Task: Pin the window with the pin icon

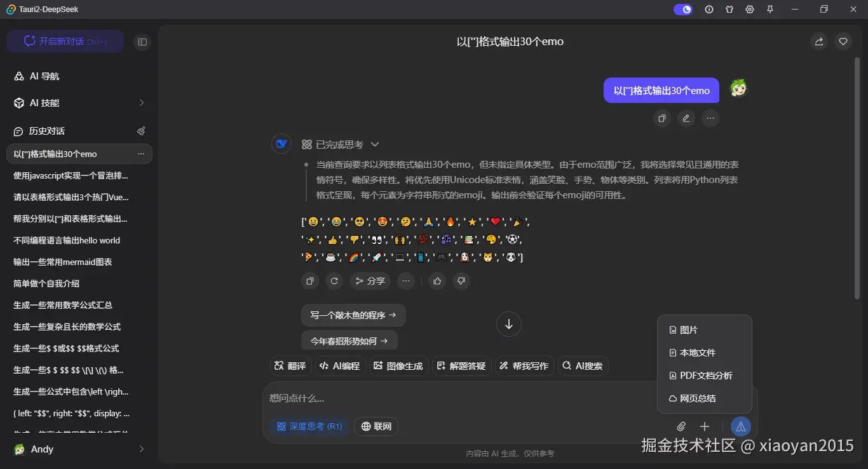Action: [x=770, y=9]
